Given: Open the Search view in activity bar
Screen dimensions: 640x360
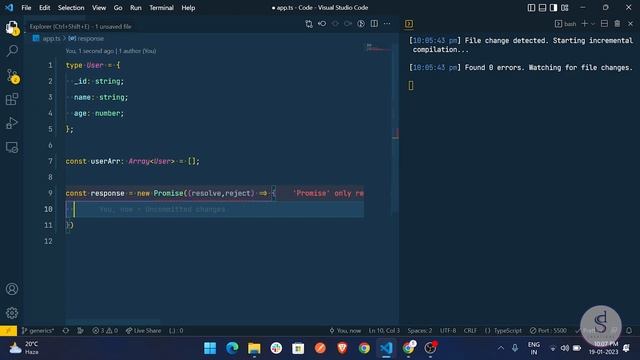Looking at the screenshot, I should point(12,51).
